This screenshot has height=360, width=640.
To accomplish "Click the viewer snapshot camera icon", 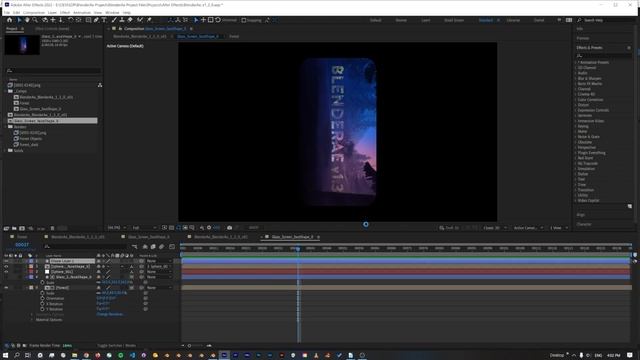I will [229, 228].
